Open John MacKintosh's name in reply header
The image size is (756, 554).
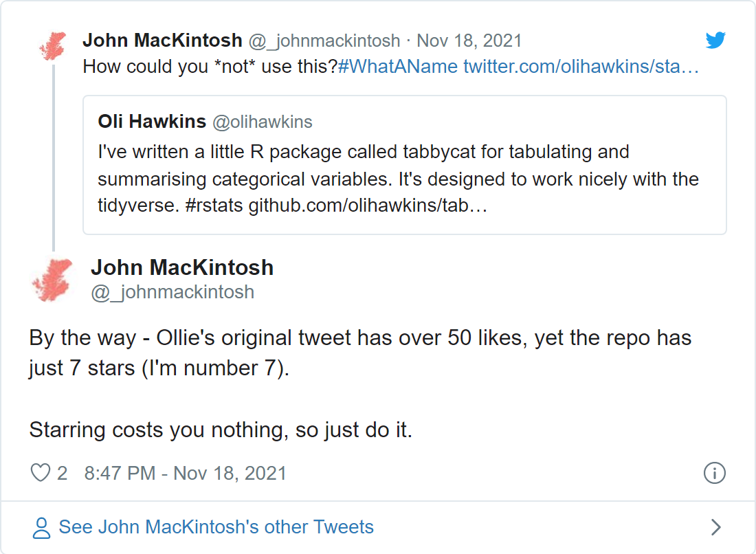tap(162, 41)
